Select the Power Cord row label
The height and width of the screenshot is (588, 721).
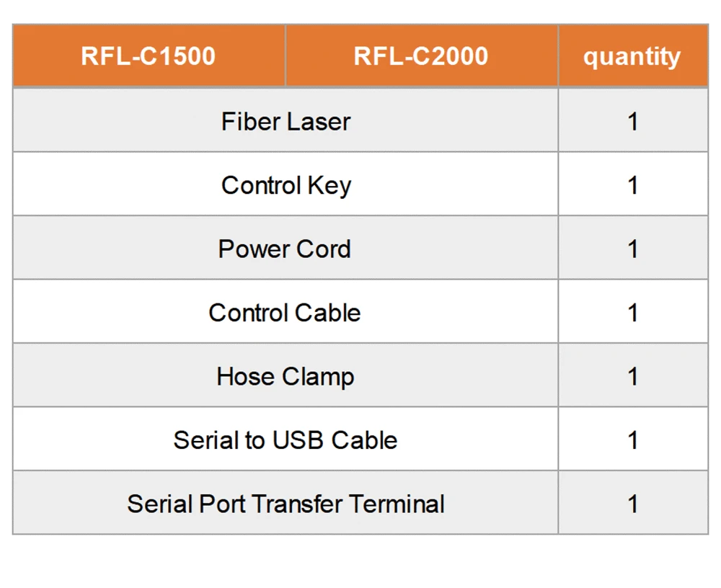(x=285, y=249)
